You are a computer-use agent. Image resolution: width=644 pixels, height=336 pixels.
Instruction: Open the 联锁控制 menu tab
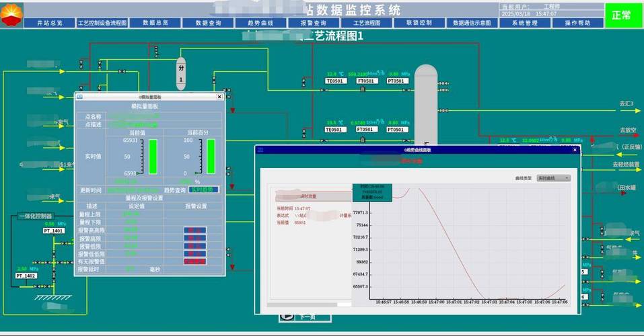tap(419, 23)
